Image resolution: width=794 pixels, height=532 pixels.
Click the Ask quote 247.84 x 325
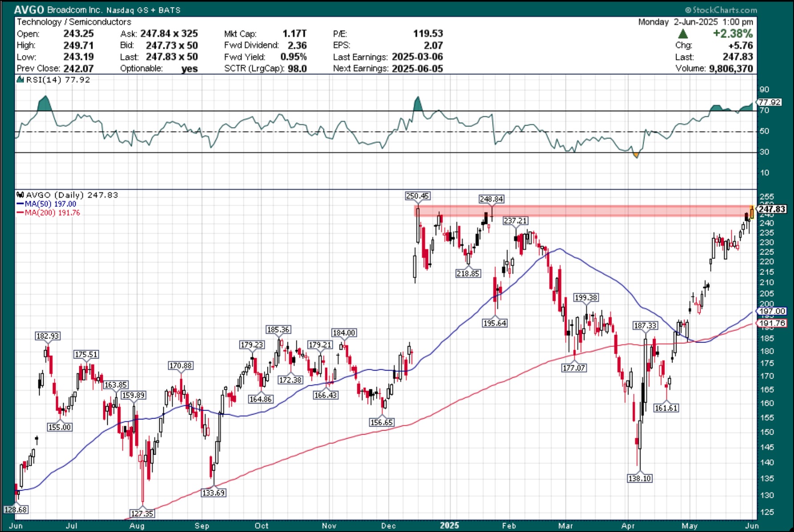[x=169, y=33]
